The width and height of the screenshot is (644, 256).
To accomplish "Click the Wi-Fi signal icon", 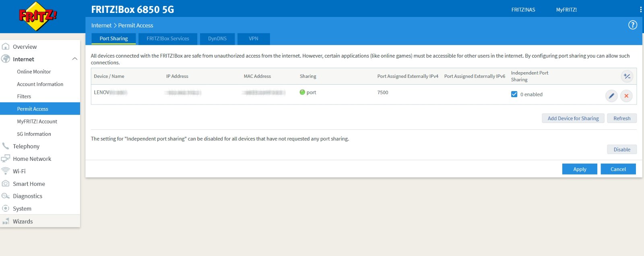I will tap(6, 171).
